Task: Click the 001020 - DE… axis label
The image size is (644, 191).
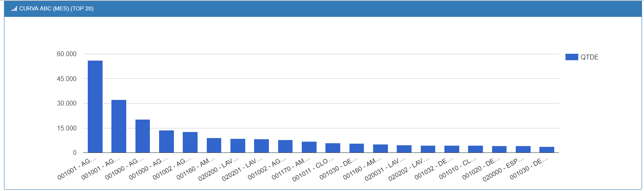Action: tap(481, 169)
